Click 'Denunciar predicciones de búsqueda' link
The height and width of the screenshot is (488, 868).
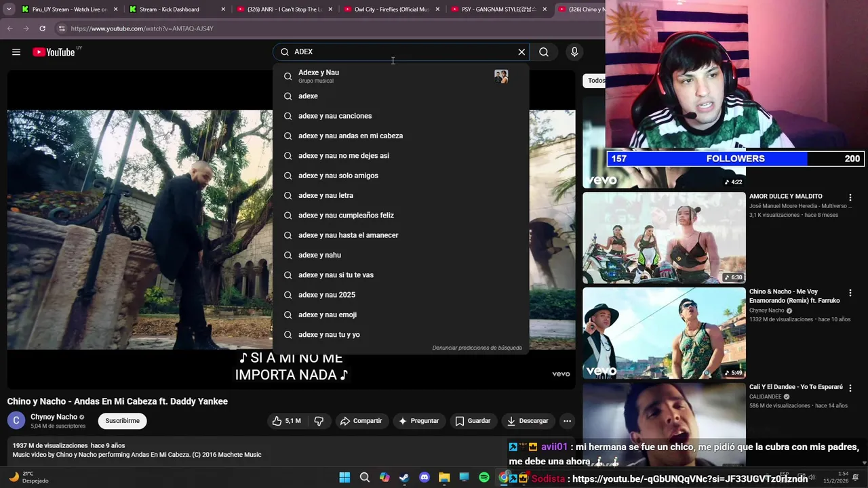pyautogui.click(x=477, y=348)
